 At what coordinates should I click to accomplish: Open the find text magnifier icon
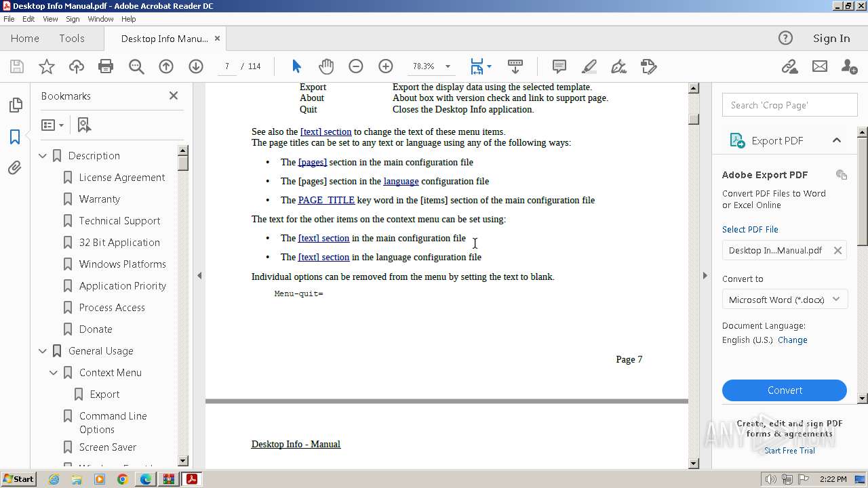[136, 66]
